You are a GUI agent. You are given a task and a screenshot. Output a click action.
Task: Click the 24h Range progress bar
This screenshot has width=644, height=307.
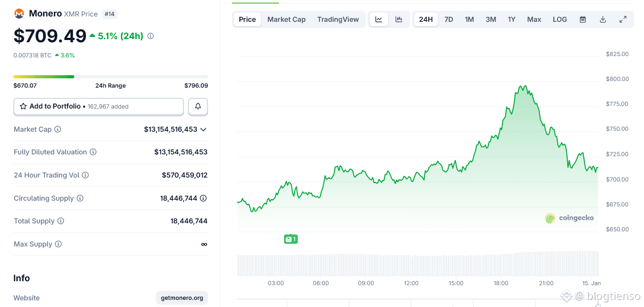pyautogui.click(x=110, y=77)
